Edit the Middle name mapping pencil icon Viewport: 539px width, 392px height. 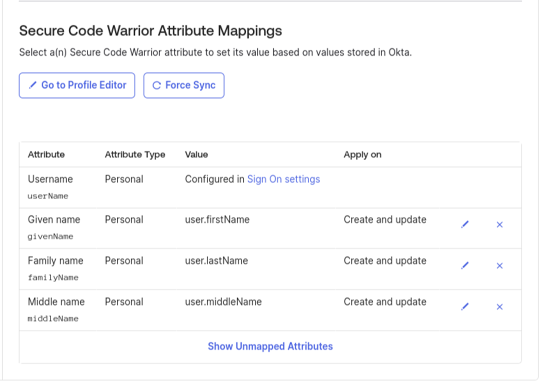pyautogui.click(x=465, y=307)
